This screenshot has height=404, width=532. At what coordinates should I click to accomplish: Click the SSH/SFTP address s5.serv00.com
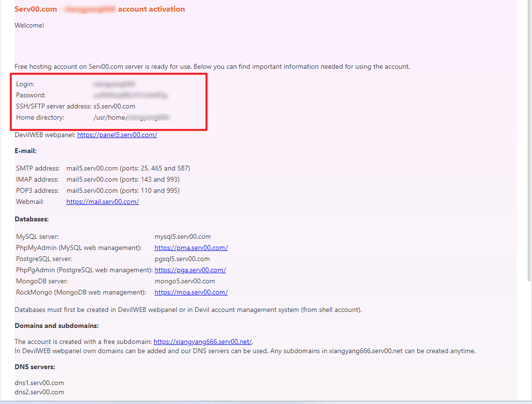pyautogui.click(x=114, y=106)
